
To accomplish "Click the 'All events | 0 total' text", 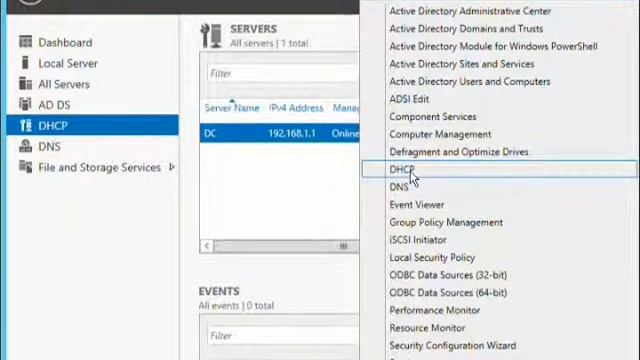I will click(236, 306).
